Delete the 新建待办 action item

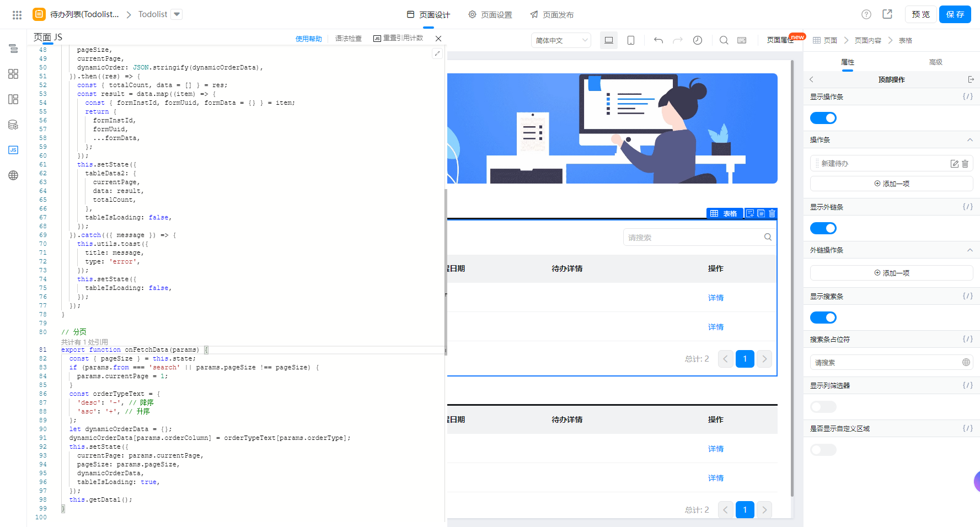coord(965,164)
